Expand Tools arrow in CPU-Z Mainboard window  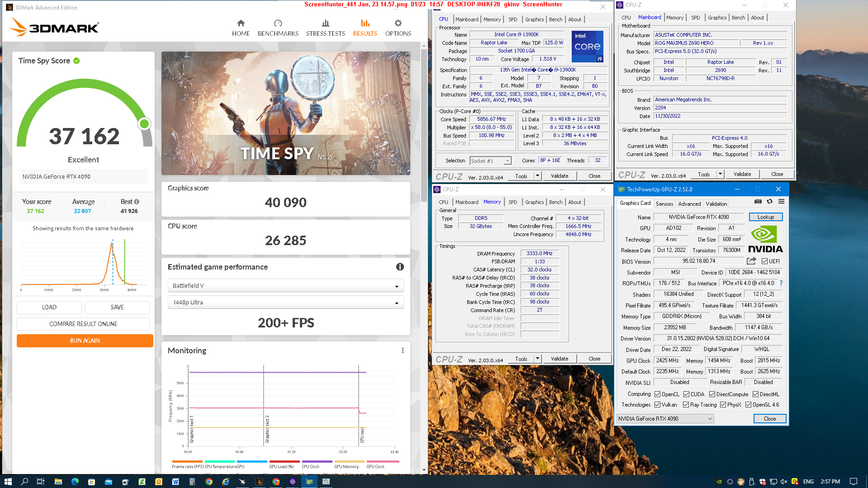coord(720,174)
